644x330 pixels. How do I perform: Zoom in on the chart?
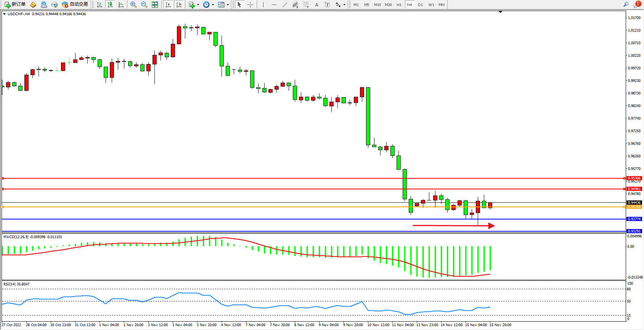point(133,5)
